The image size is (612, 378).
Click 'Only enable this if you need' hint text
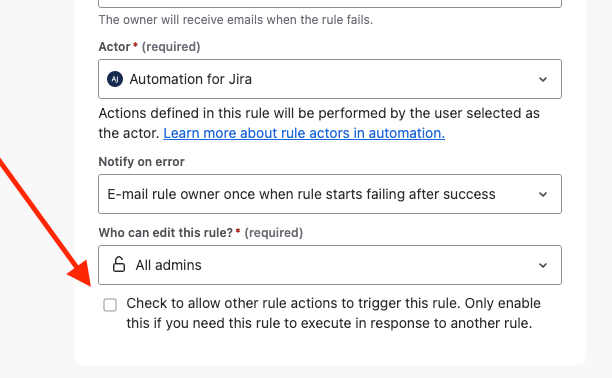coord(333,313)
